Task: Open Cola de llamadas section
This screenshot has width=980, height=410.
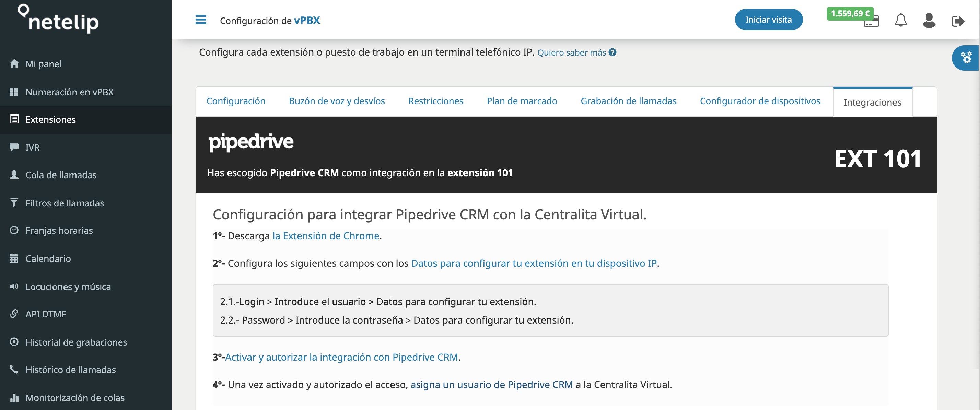Action: coord(85,175)
